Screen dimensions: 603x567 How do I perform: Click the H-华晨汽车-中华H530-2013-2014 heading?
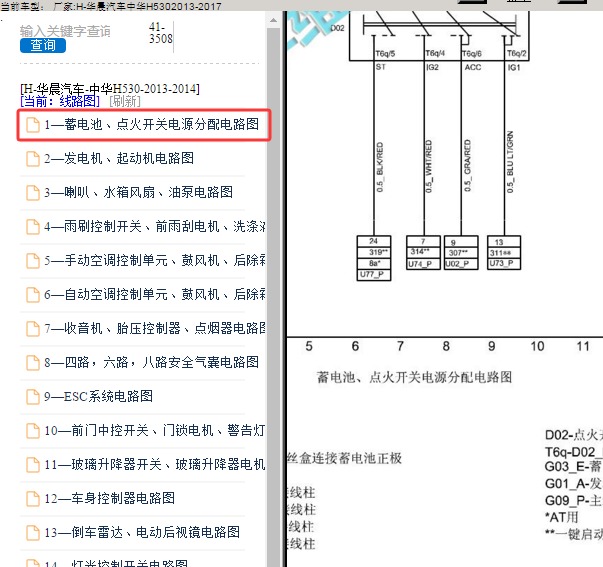click(x=110, y=89)
